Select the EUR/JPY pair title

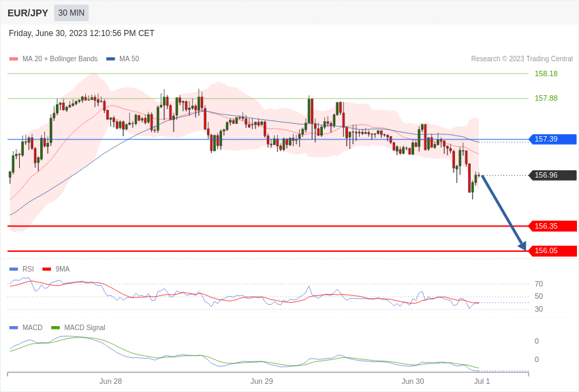pyautogui.click(x=28, y=13)
